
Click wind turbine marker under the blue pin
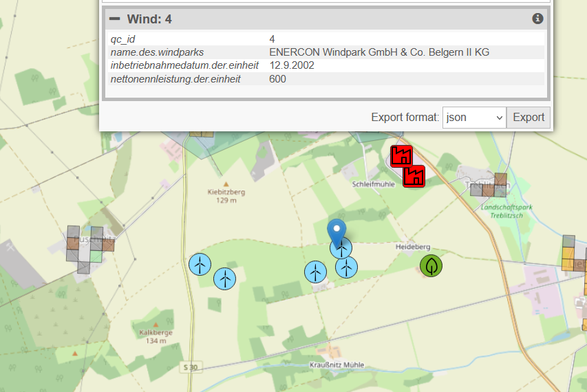pos(341,248)
